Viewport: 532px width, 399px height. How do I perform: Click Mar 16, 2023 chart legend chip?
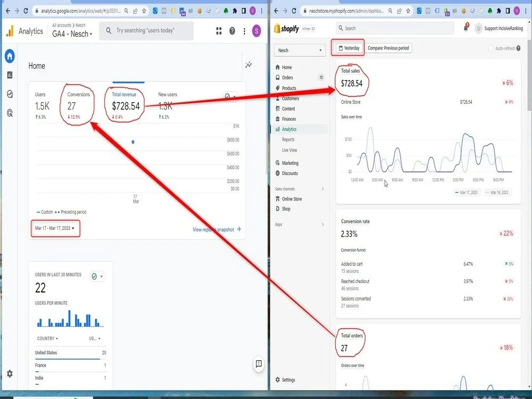point(498,193)
